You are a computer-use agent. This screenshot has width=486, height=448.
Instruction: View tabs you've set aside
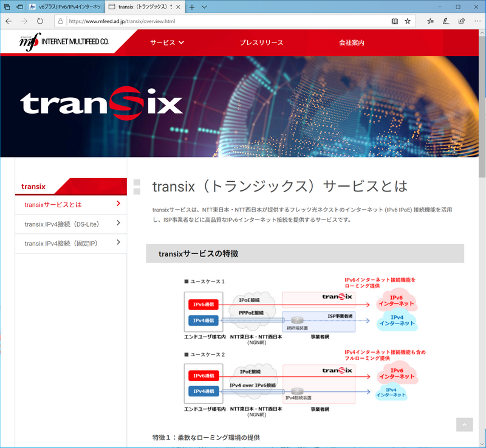click(19, 7)
